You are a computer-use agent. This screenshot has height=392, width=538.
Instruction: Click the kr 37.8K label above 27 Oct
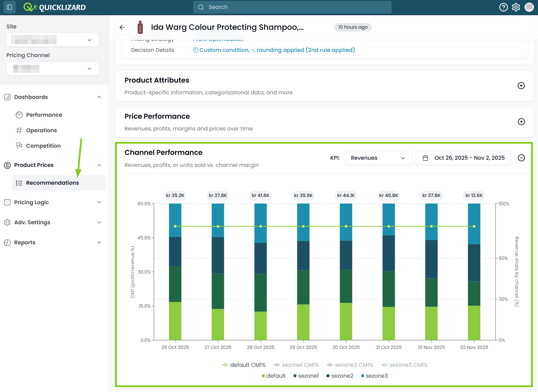tap(218, 195)
